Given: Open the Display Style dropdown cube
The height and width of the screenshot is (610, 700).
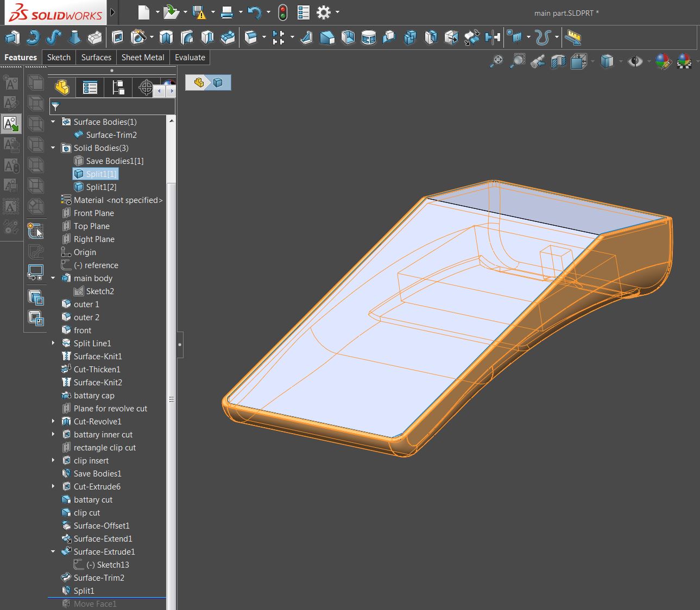Looking at the screenshot, I should 607,62.
